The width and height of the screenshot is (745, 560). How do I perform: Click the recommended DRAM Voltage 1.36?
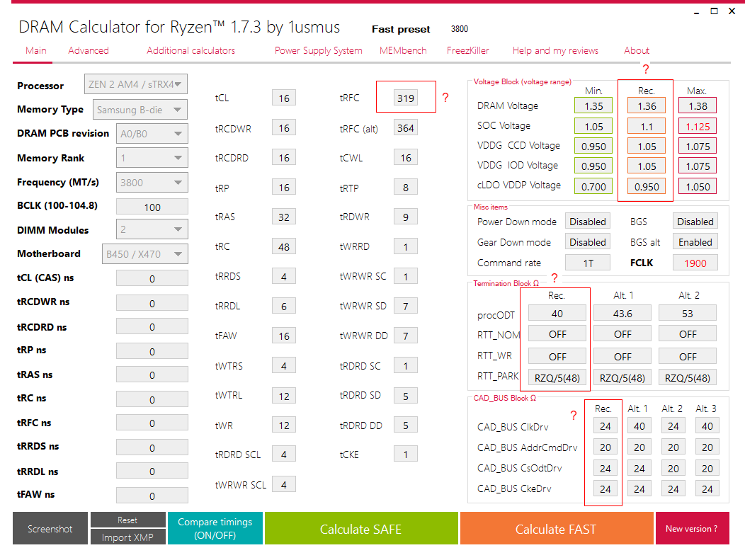click(x=647, y=106)
